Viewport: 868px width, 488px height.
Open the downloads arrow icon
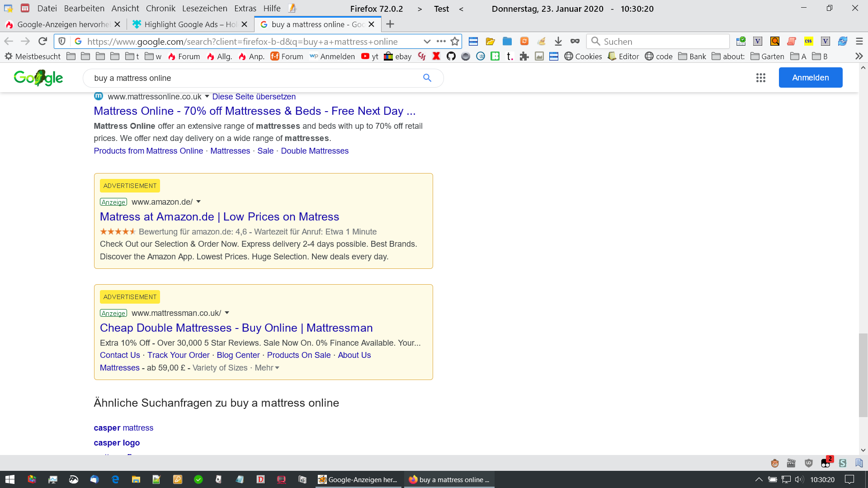pos(558,41)
